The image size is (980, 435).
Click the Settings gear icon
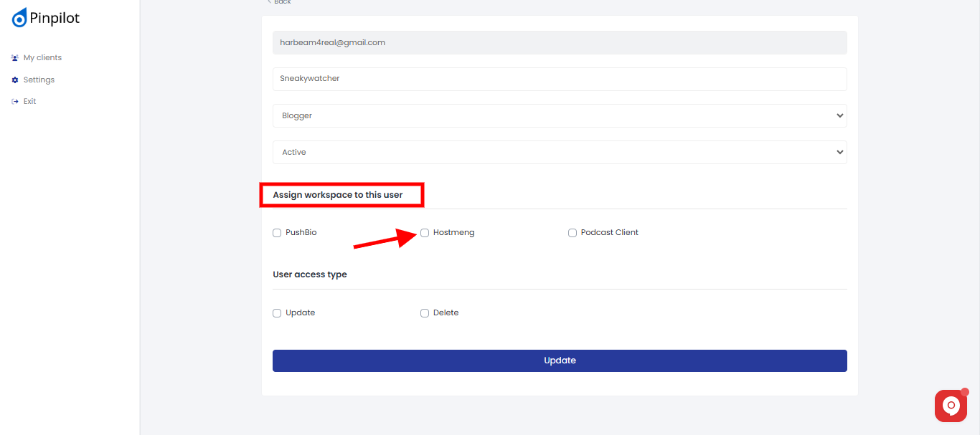15,80
